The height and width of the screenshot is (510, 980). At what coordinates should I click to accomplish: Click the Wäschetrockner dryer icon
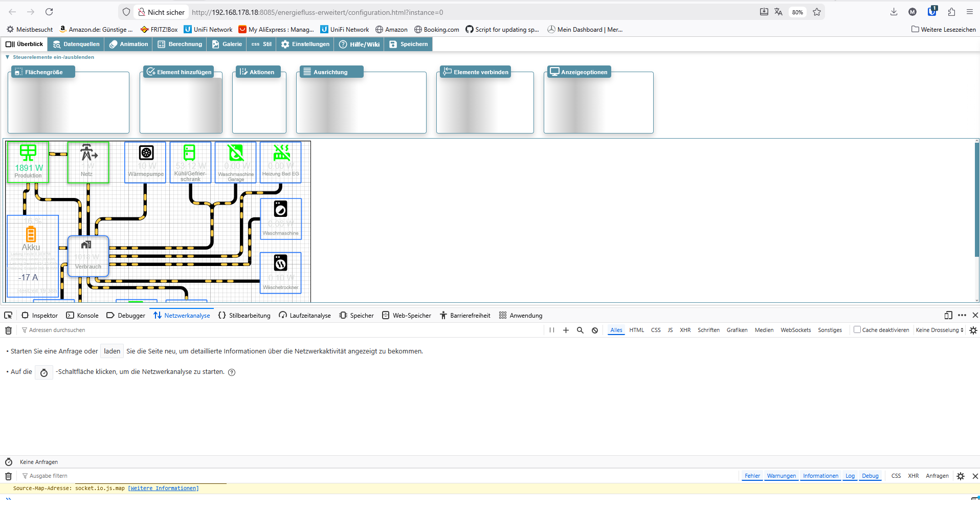280,263
